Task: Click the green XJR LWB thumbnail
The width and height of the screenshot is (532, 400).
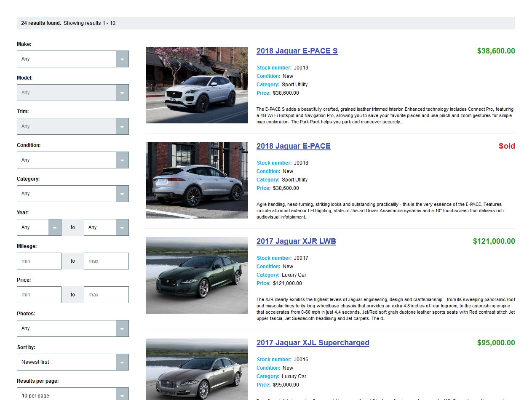Action: tap(197, 275)
